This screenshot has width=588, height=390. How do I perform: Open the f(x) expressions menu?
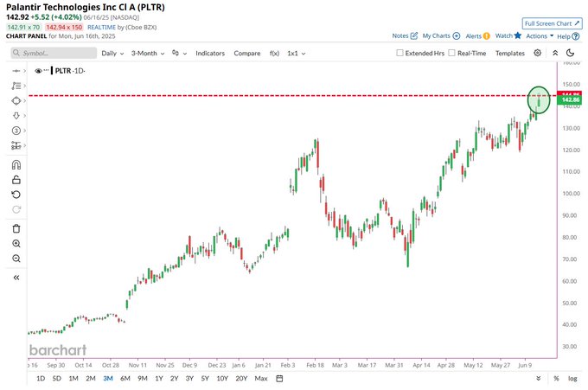click(274, 54)
